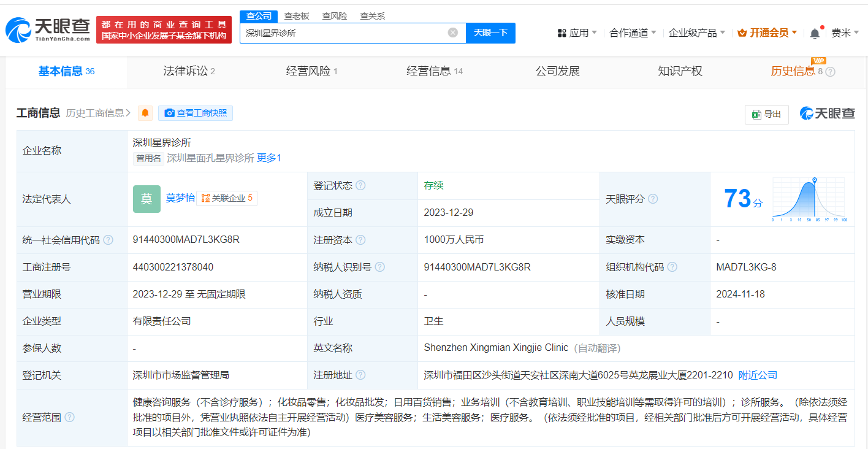
Task: Click the TianYanCha logo
Action: click(x=48, y=29)
